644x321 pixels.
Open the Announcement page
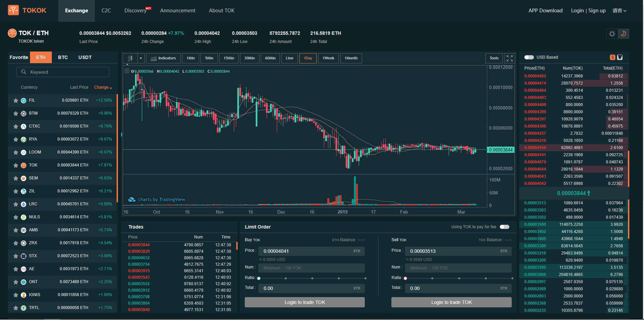[178, 11]
